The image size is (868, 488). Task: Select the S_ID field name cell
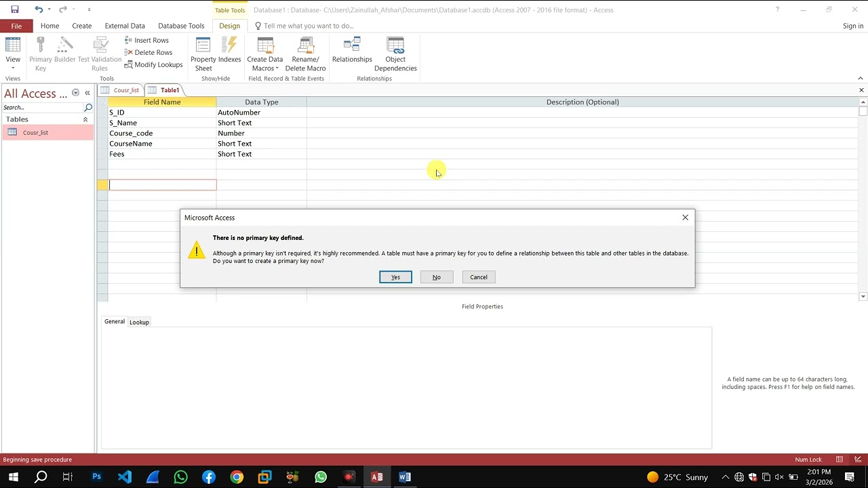162,113
